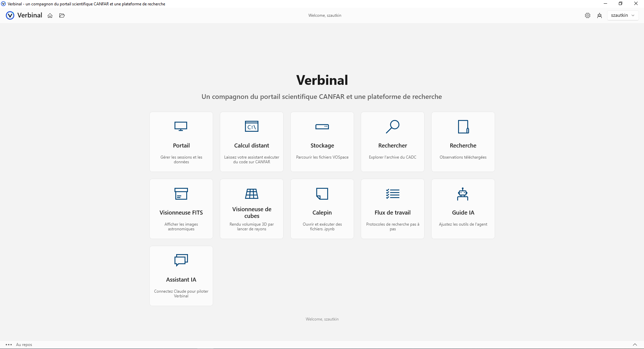
Task: Select the Calcul distant card title
Action: [x=252, y=146]
